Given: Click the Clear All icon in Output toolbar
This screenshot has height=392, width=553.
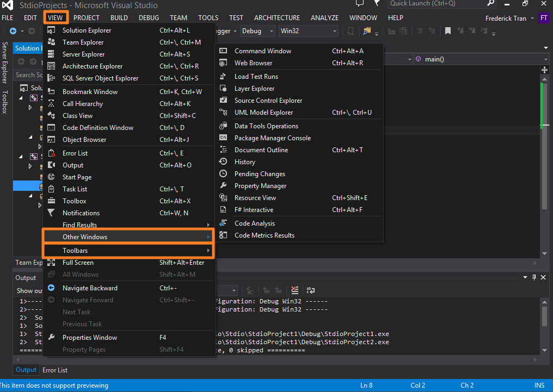Looking at the screenshot, I should pyautogui.click(x=294, y=290).
